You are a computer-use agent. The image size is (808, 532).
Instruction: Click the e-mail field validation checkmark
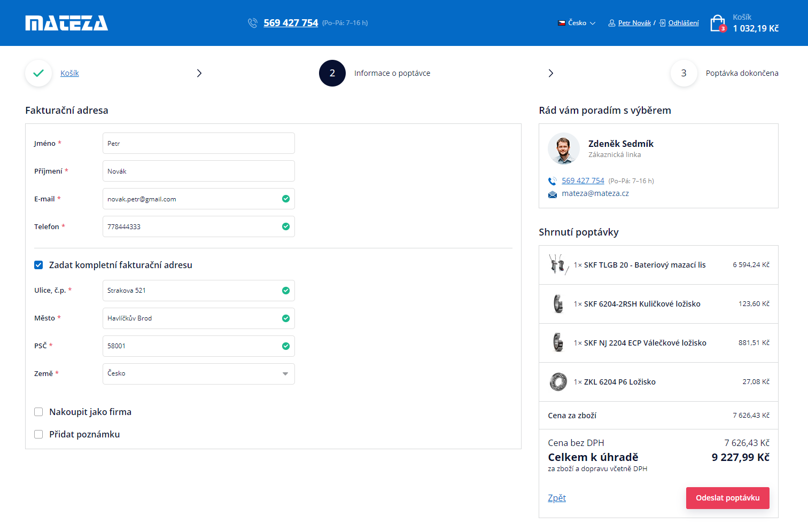[x=286, y=199]
